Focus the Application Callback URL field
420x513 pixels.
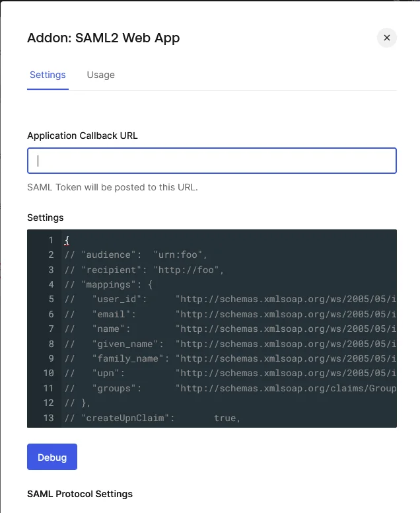[212, 161]
